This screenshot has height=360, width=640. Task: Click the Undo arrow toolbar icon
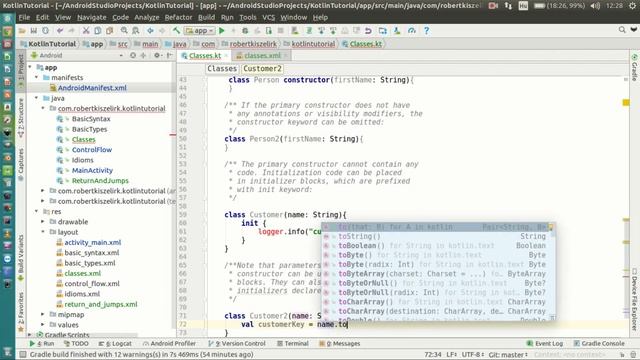[x=60, y=31]
